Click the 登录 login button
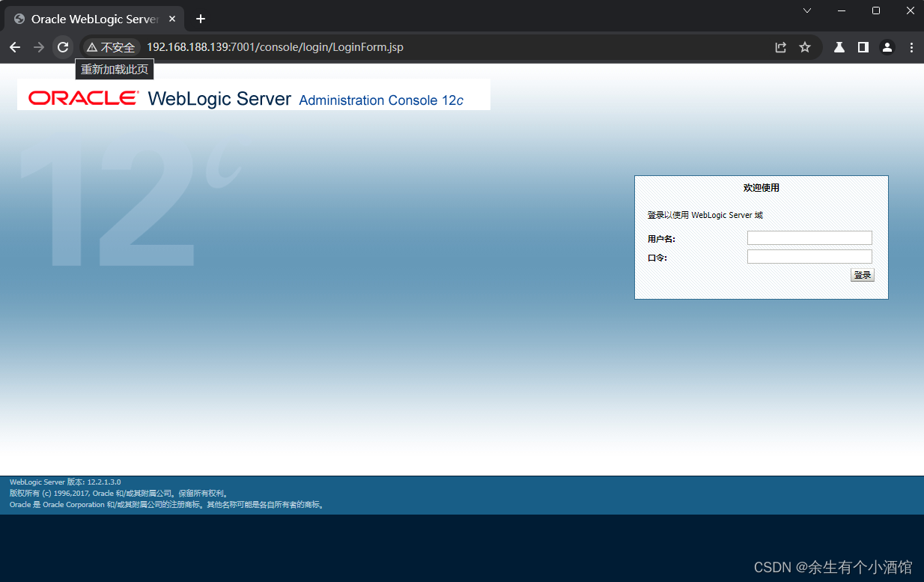 [863, 275]
